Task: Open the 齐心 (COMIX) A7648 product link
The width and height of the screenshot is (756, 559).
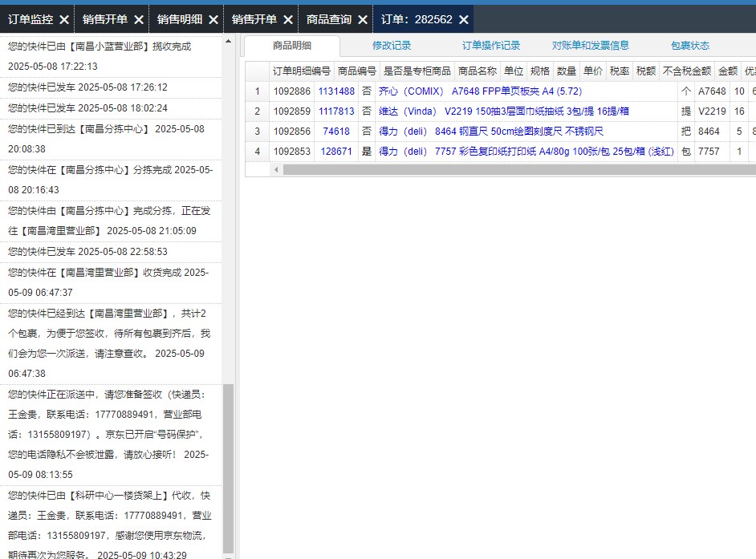Action: (480, 91)
